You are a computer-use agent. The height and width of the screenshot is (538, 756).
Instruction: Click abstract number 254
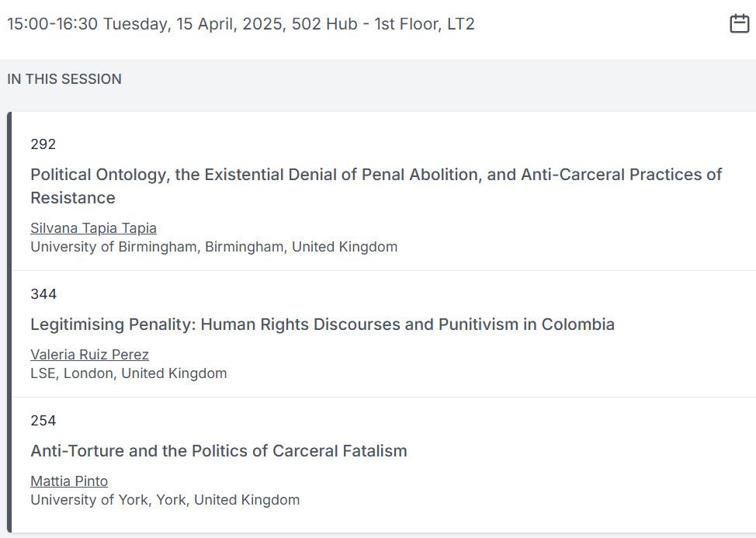[x=43, y=420]
